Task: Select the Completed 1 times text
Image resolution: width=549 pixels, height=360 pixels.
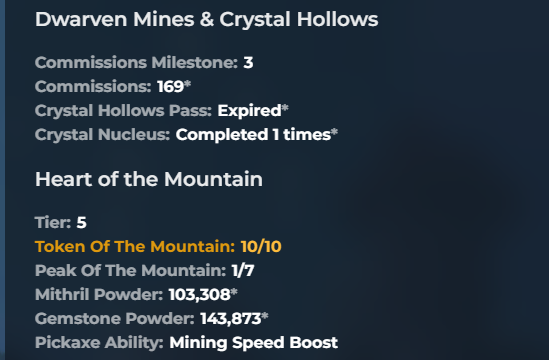Action: coord(253,135)
